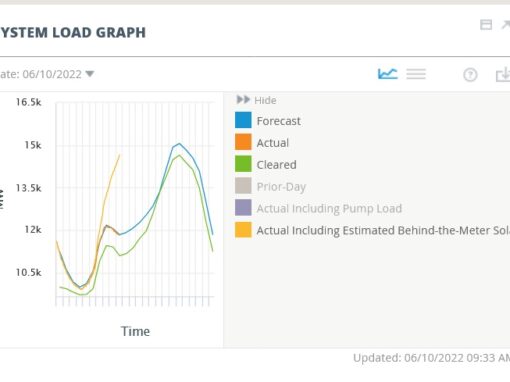The width and height of the screenshot is (510, 382).
Task: Click the forecast peak on the chart
Action: pyautogui.click(x=179, y=144)
